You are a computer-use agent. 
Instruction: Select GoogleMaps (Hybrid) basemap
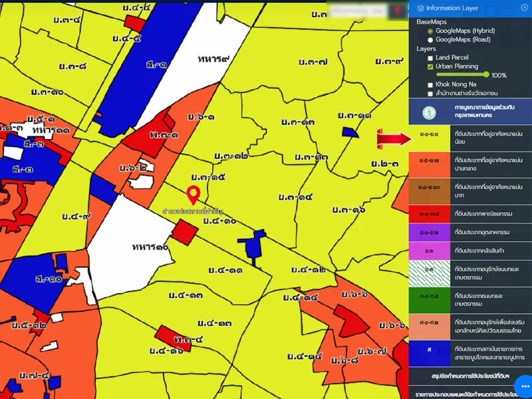coord(430,31)
